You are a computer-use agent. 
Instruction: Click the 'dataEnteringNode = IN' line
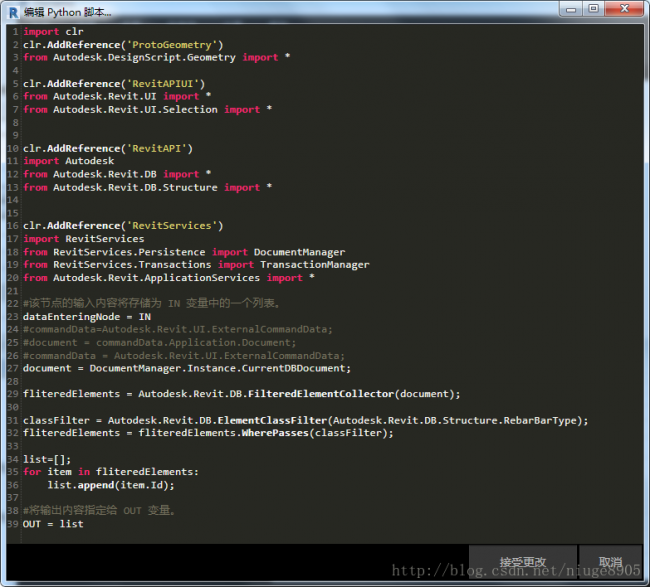tap(87, 317)
